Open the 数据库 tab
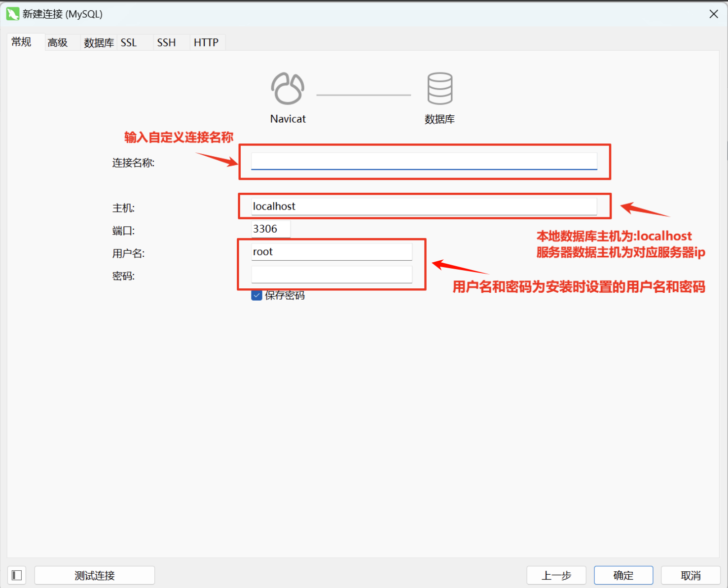Viewport: 728px width, 588px height. [99, 42]
